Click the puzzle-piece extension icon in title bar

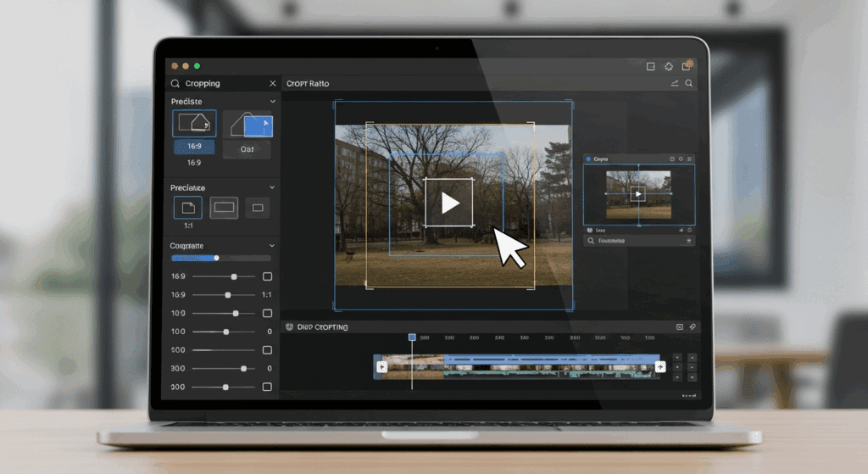click(669, 66)
